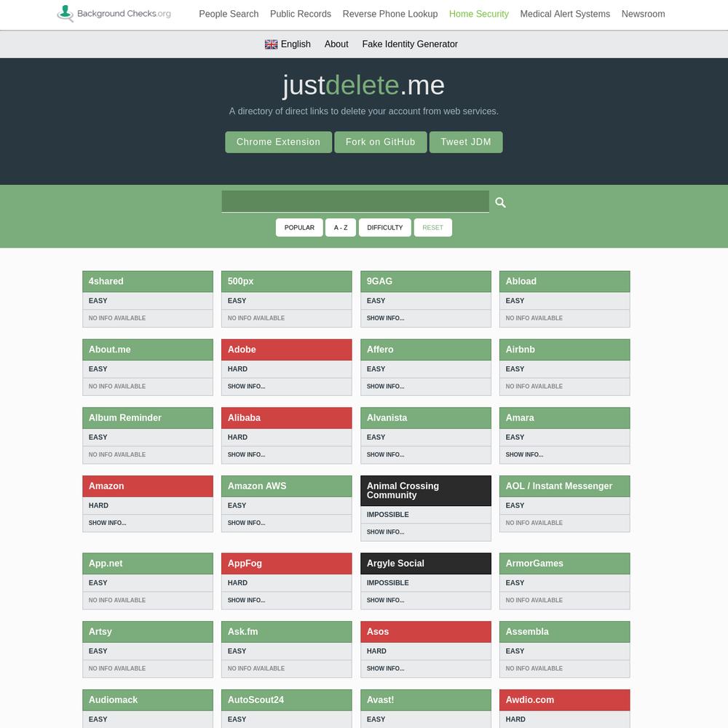
Task: Click the Reset filter button
Action: pos(432,227)
